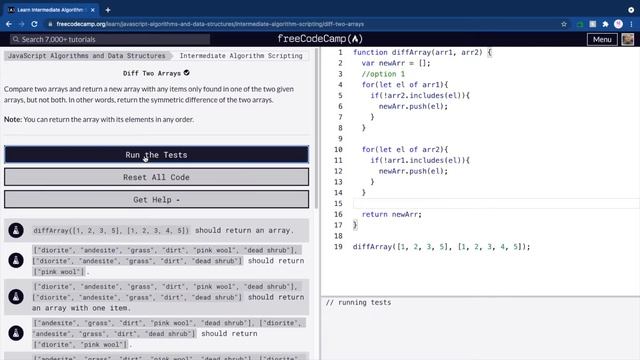Click code line 1 function diffArray
This screenshot has height=360, width=640.
pyautogui.click(x=422, y=52)
